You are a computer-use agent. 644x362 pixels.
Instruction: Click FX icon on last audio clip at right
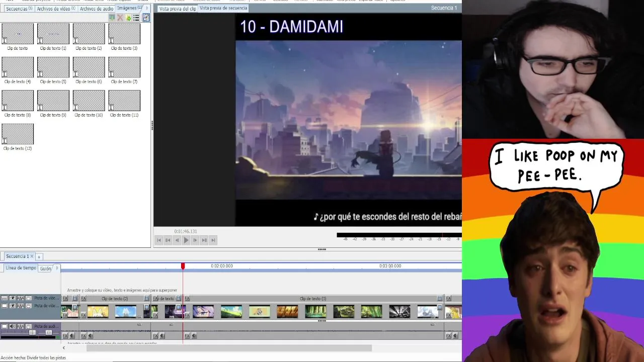coord(448,335)
